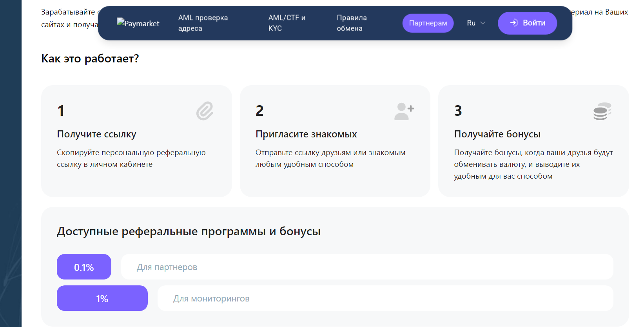Open the Ru language dropdown

coord(476,23)
